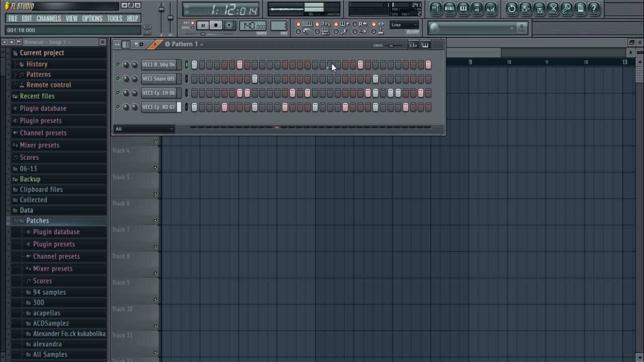Click the audio editor scissors icon
Image resolution: width=644 pixels, height=362 pixels.
coord(553,8)
